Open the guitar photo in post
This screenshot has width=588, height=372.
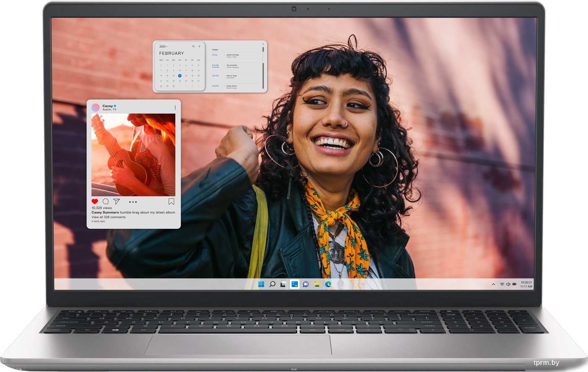click(x=133, y=155)
